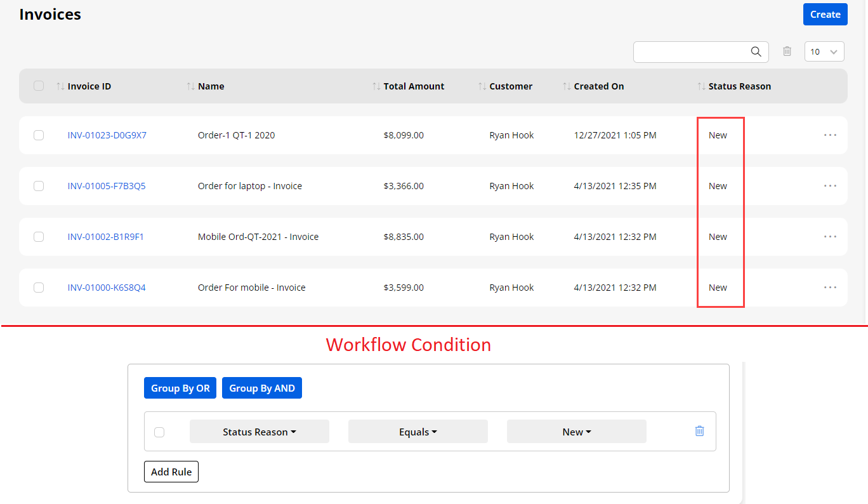The width and height of the screenshot is (868, 504).
Task: Select the workflow rule checkbox
Action: 159,432
